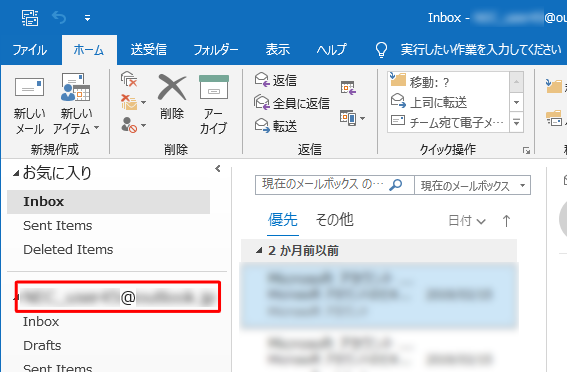Click the 実行したい作業を入力してください search field
Screen dimensions: 567x372
[x=481, y=50]
